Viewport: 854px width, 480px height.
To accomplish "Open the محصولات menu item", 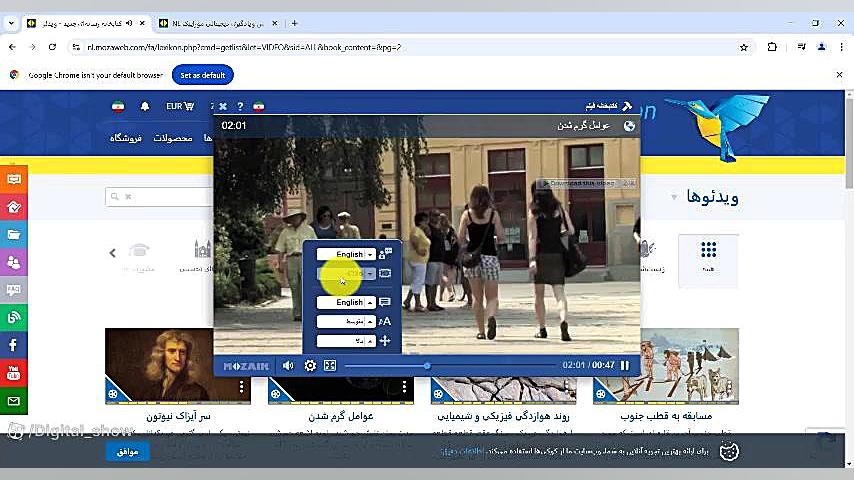I will (x=173, y=138).
